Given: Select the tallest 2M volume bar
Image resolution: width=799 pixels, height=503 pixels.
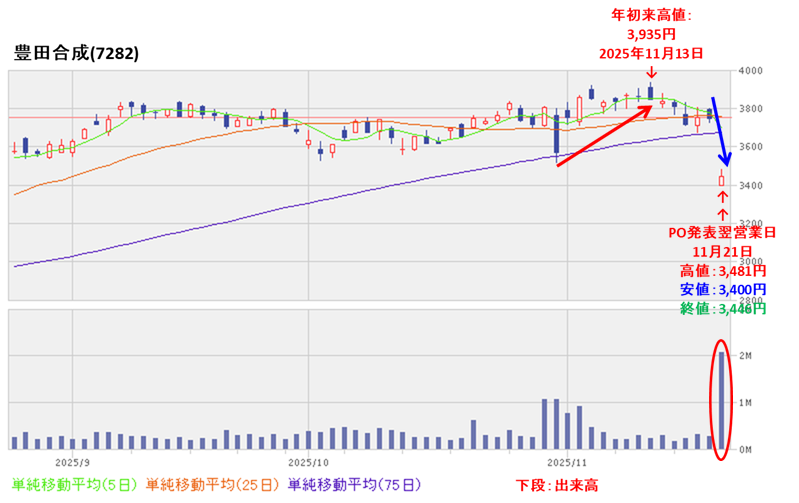Looking at the screenshot, I should pos(723,402).
